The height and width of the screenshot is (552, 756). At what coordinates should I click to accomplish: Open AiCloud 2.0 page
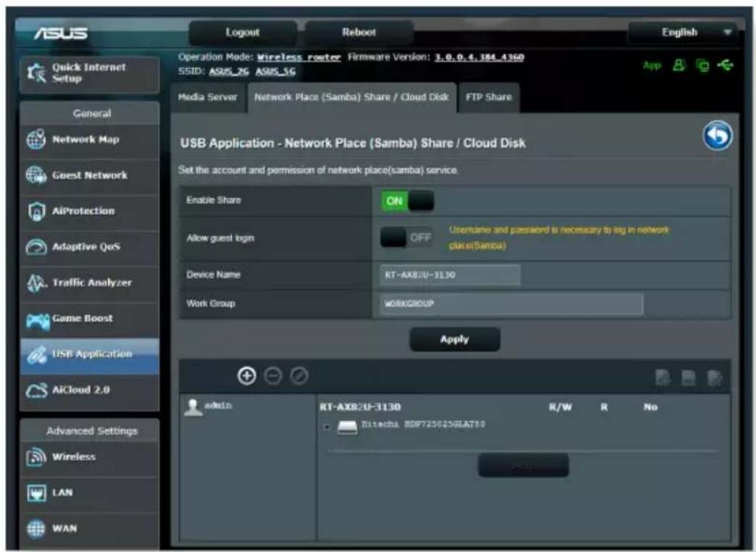click(90, 390)
